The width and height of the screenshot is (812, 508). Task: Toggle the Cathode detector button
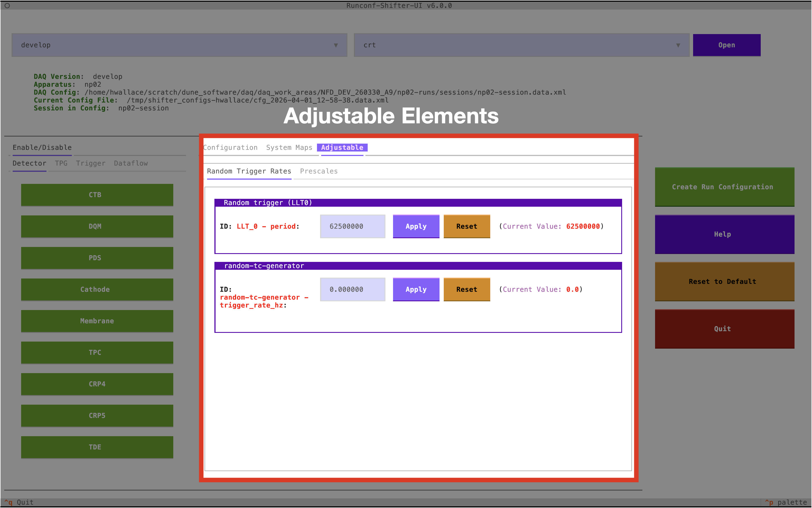97,289
